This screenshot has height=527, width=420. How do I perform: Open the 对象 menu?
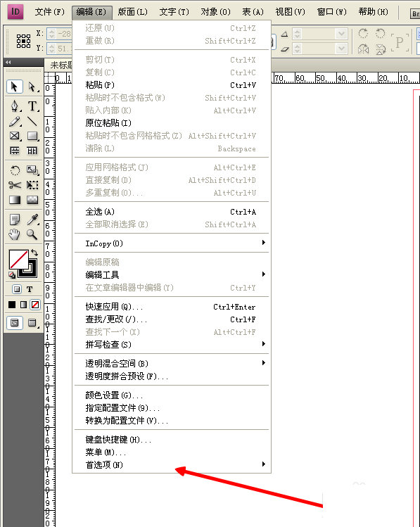pyautogui.click(x=216, y=12)
